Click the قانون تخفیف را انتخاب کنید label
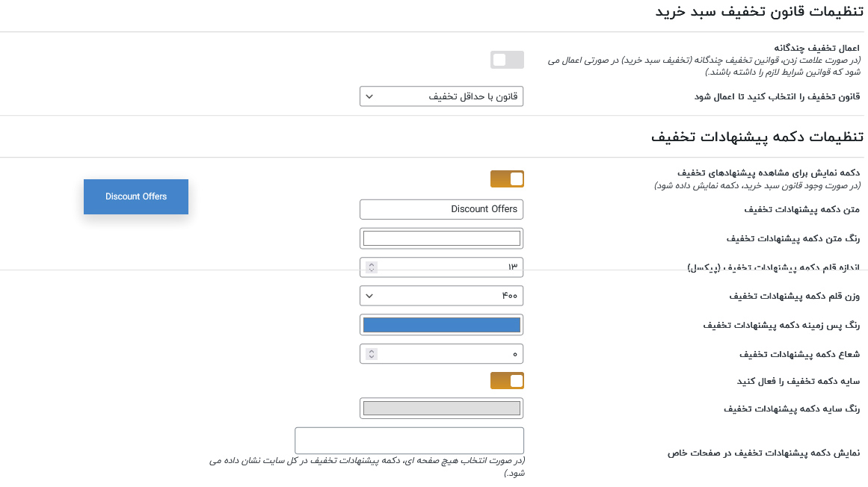Image resolution: width=868 pixels, height=487 pixels. [x=778, y=97]
